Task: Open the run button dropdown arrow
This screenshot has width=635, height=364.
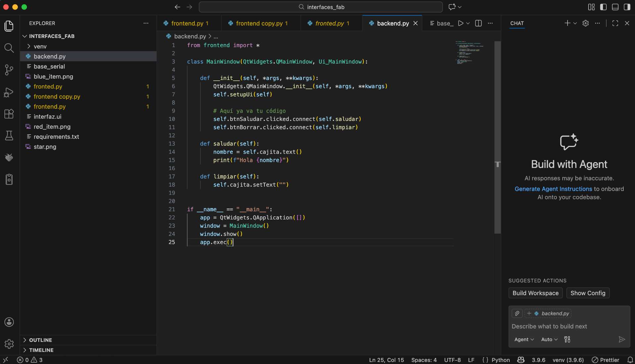Action: point(468,23)
